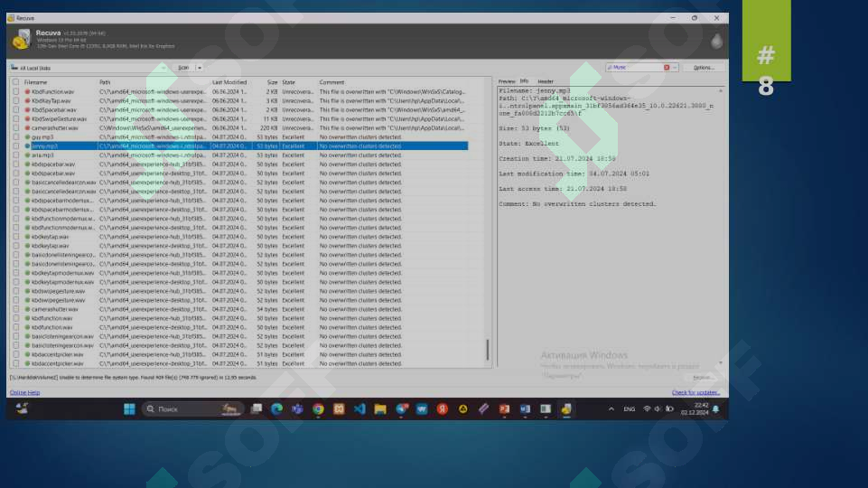
Task: Open Microsoft Teams from the taskbar
Action: [298, 409]
